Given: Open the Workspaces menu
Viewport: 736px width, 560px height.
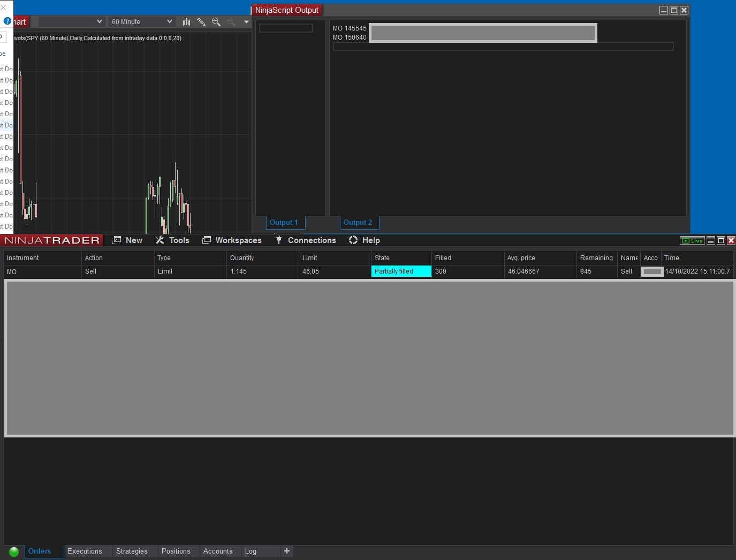Looking at the screenshot, I should click(232, 240).
